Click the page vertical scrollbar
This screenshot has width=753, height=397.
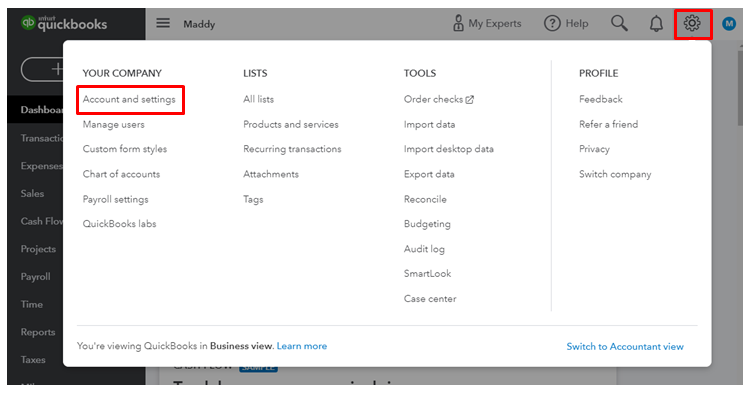[740, 89]
